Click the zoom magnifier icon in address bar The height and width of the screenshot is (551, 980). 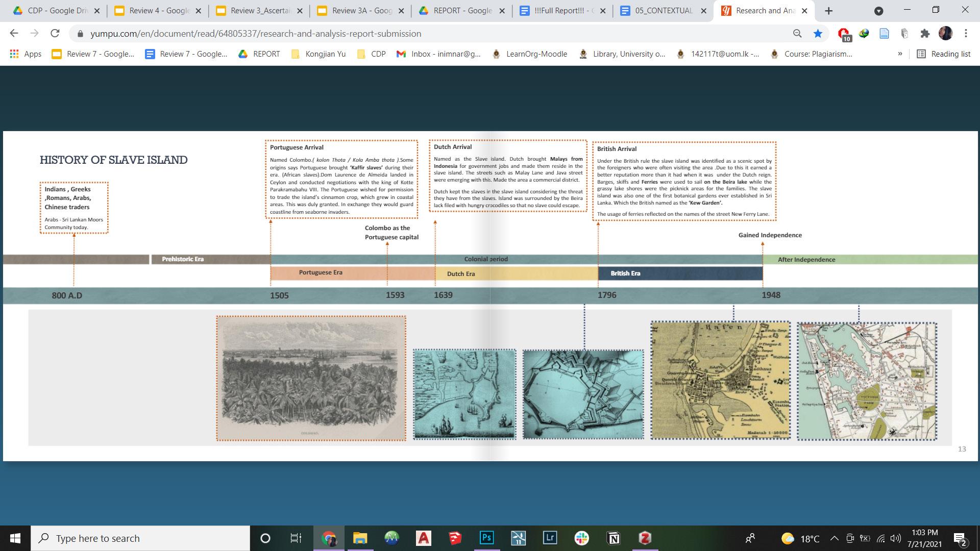point(797,34)
